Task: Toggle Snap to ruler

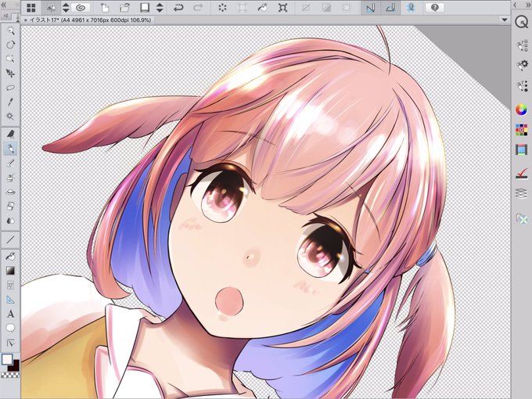Action: pos(371,8)
